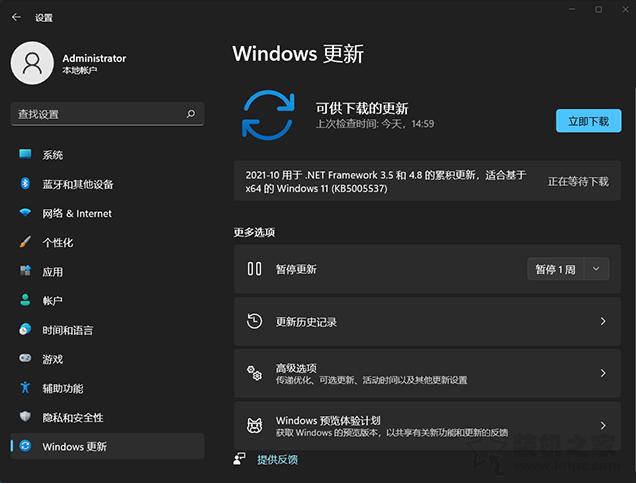Screen dimensions: 636x484
Task: Click the pause icon beside 暂停更新
Action: click(254, 269)
